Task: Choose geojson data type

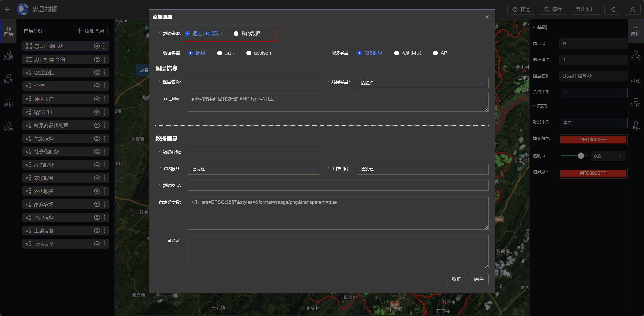Action: pos(248,53)
